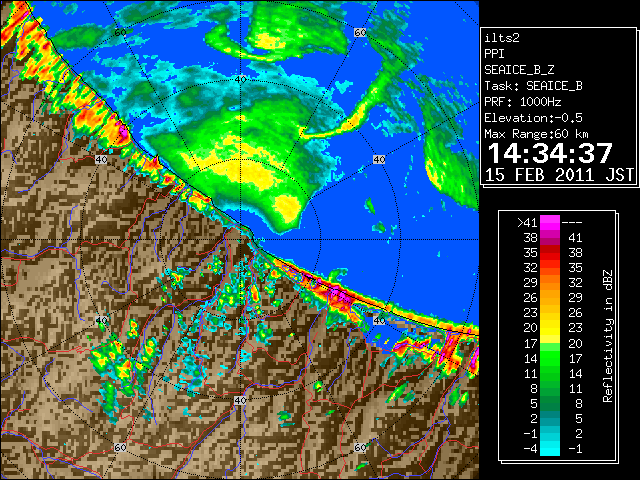640x480 pixels.
Task: Select the '---' legend label
Action: click(572, 223)
